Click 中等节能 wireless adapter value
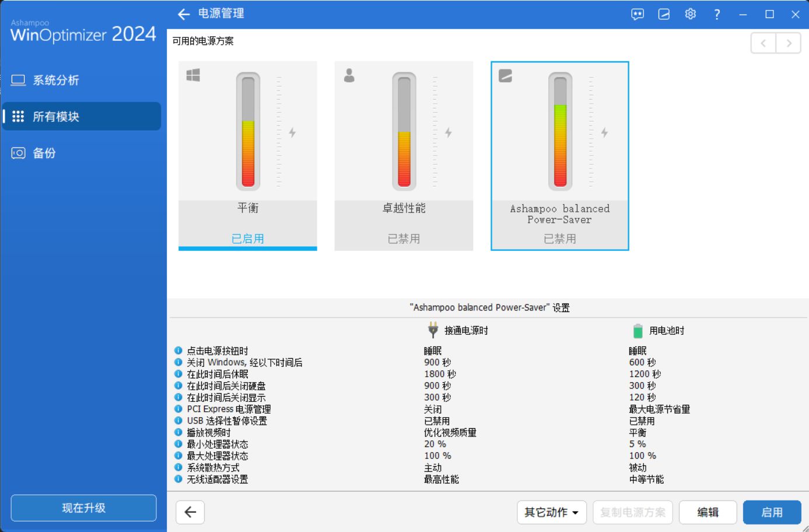 coord(646,479)
